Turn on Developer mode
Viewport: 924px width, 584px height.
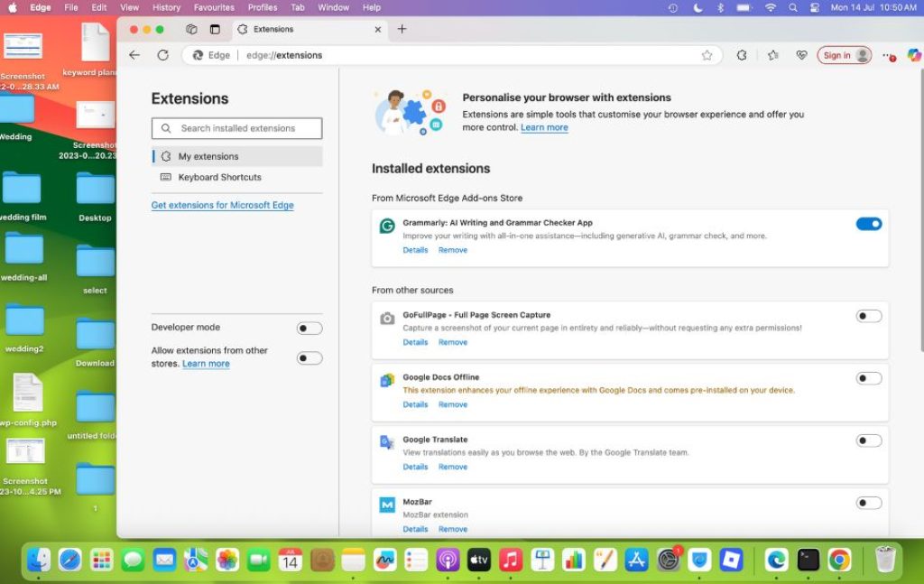coord(310,329)
